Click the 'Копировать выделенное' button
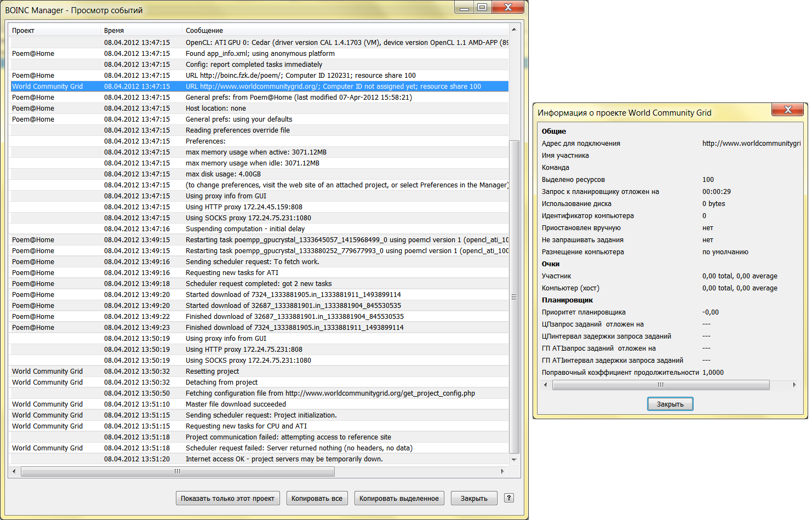 tap(399, 498)
